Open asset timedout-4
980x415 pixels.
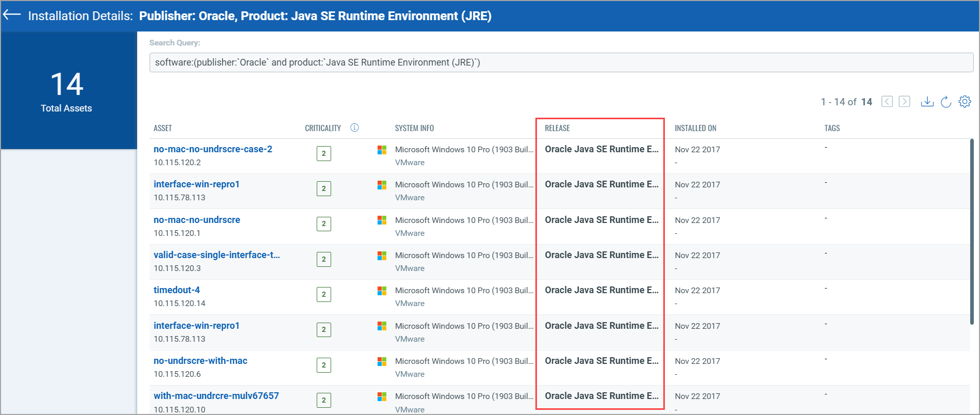(x=177, y=290)
